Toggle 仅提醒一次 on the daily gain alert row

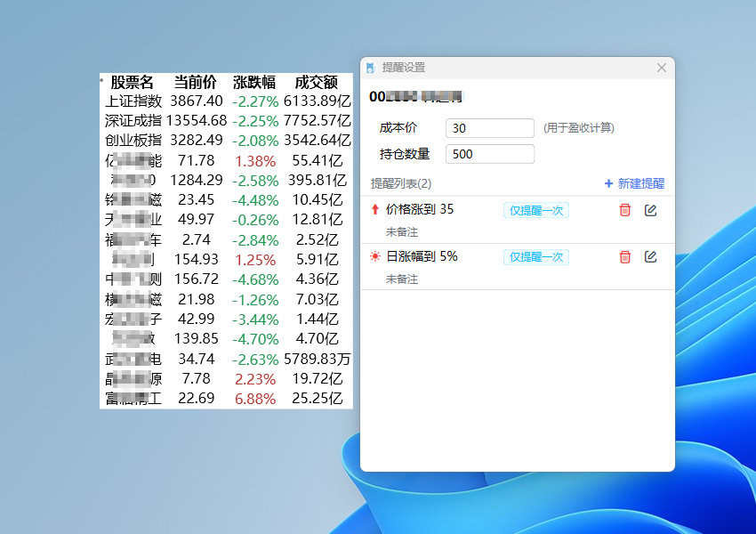point(535,256)
